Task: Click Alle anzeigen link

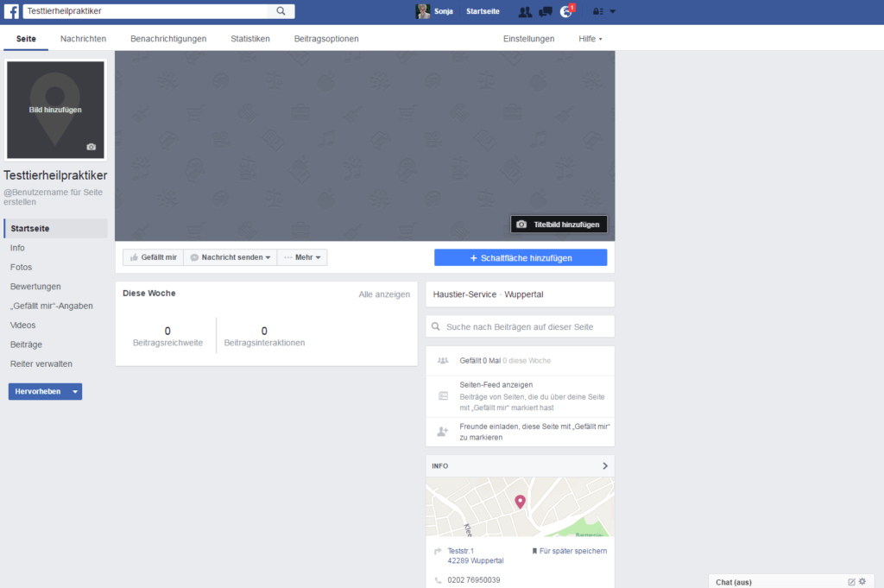Action: (384, 294)
